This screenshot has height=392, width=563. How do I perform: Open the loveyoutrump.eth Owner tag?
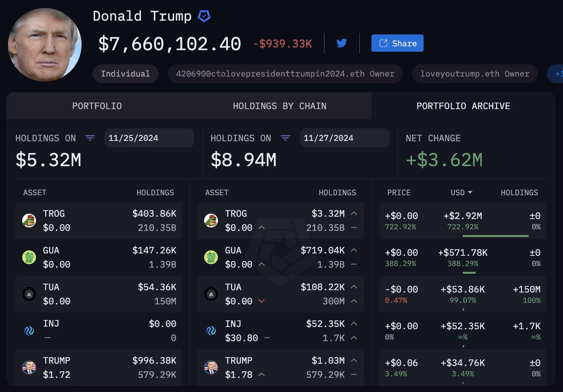475,74
